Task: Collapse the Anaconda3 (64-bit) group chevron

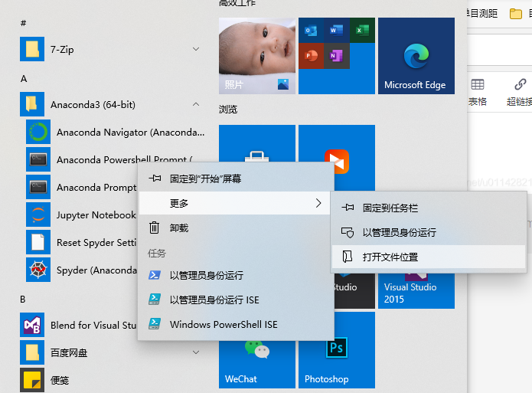Action: [196, 104]
